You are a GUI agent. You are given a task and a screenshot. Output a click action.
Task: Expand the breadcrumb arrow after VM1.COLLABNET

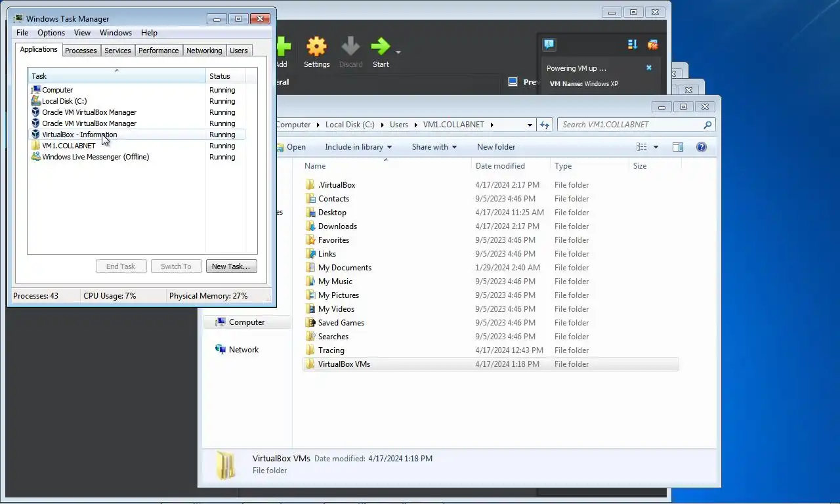click(492, 125)
